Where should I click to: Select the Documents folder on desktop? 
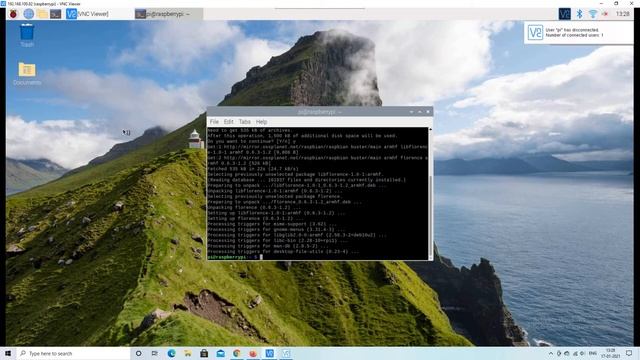(27, 74)
